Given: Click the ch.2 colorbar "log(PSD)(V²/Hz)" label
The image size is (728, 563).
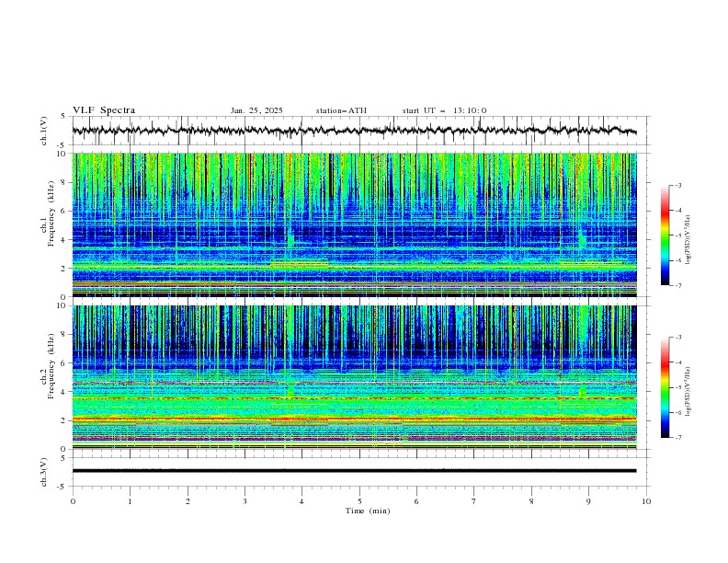Looking at the screenshot, I should [x=688, y=392].
